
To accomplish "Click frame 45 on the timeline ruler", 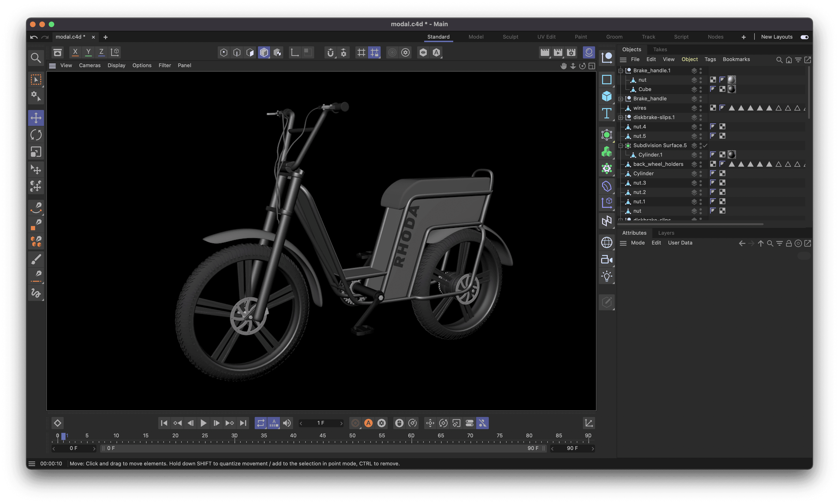I will click(323, 436).
